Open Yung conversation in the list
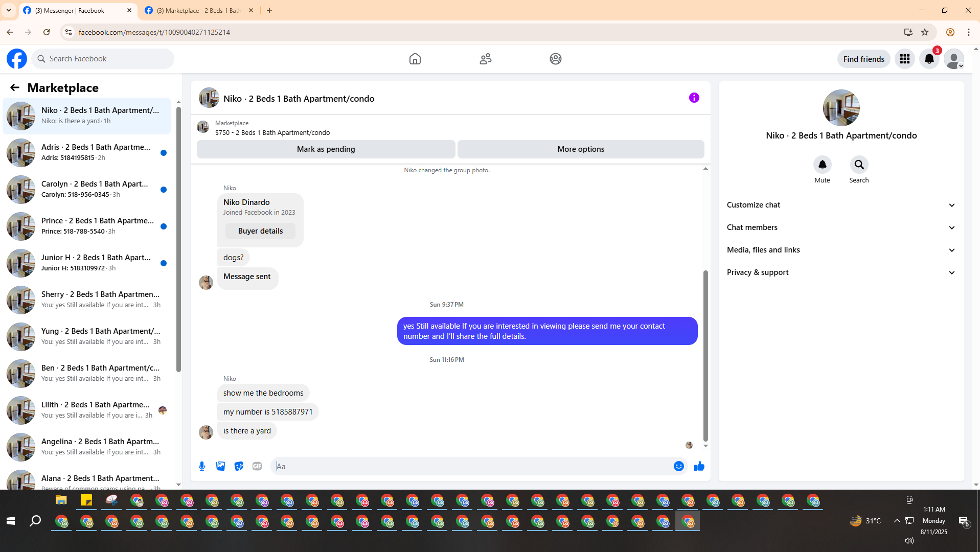This screenshot has height=552, width=980. coord(87,336)
